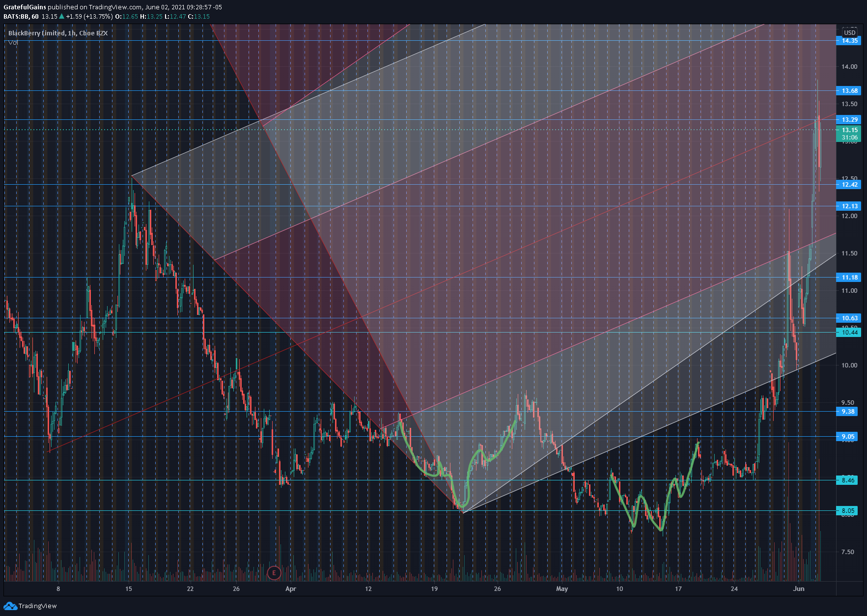Select the 10.63 price level label

point(848,318)
